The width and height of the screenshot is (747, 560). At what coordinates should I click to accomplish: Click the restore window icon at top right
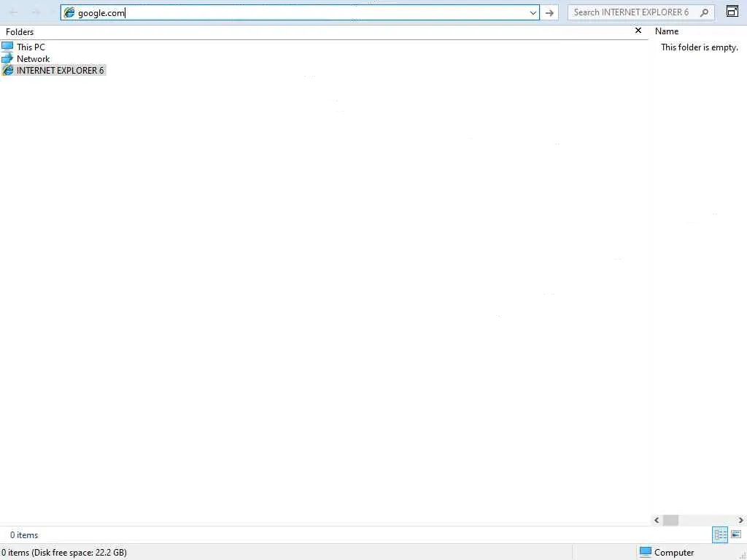pos(732,12)
